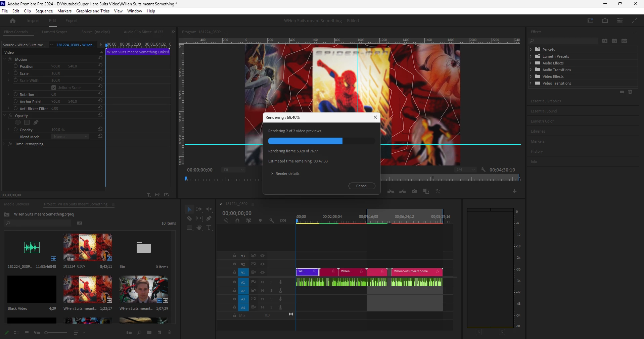Click the Home icon in header
The height and width of the screenshot is (339, 644).
(13, 21)
